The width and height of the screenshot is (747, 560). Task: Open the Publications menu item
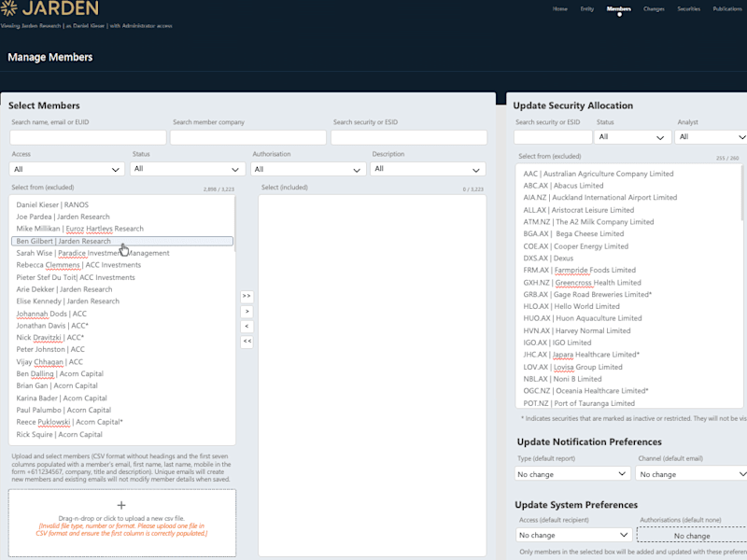727,8
